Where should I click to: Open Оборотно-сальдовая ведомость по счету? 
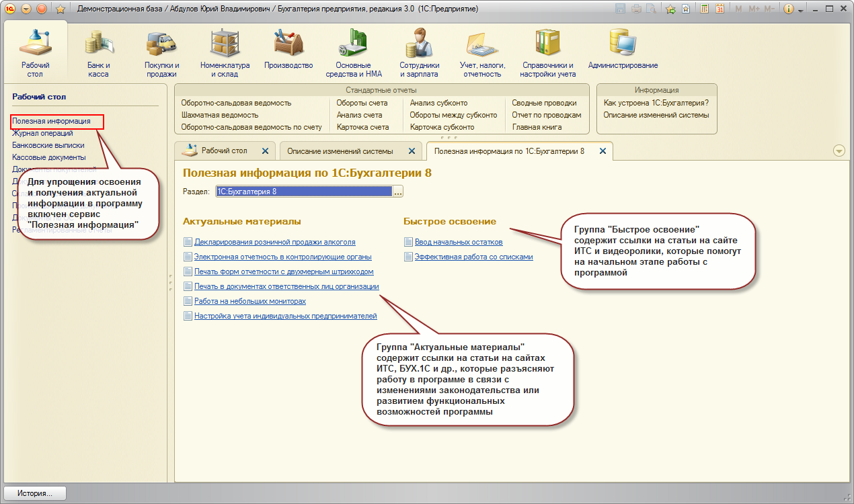251,127
